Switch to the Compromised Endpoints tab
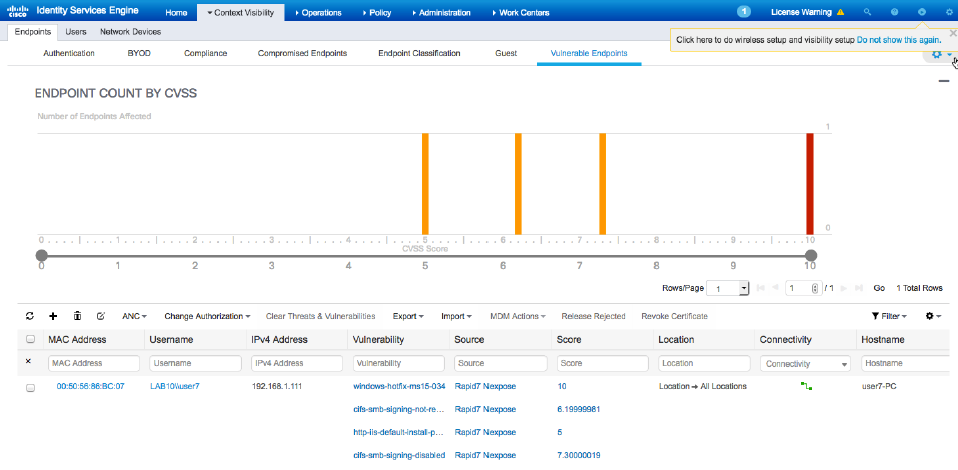 point(302,52)
